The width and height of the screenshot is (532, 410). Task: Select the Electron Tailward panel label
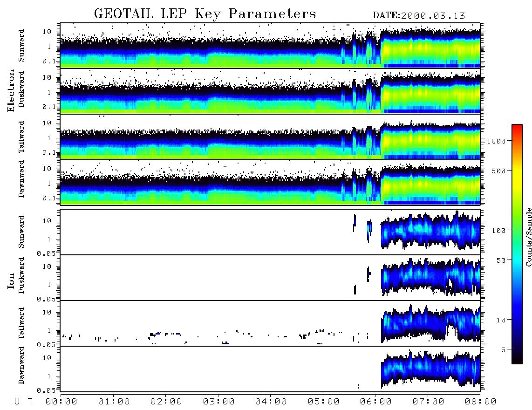click(21, 137)
